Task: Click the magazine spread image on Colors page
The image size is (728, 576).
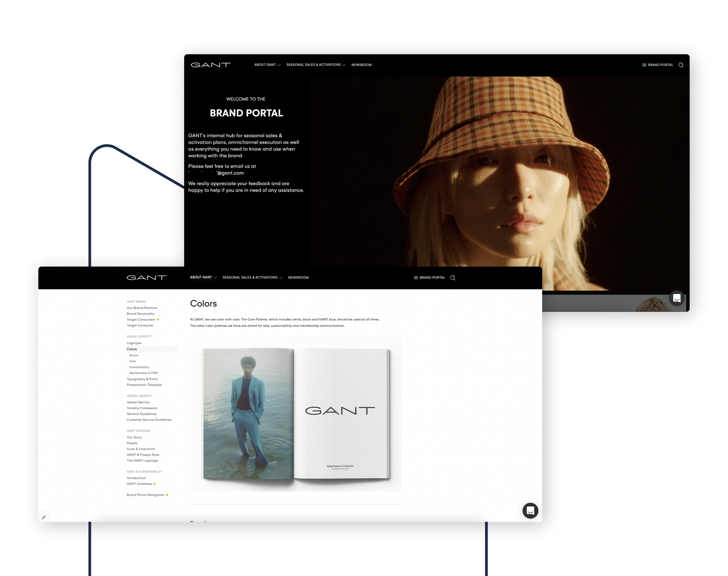Action: 295,414
